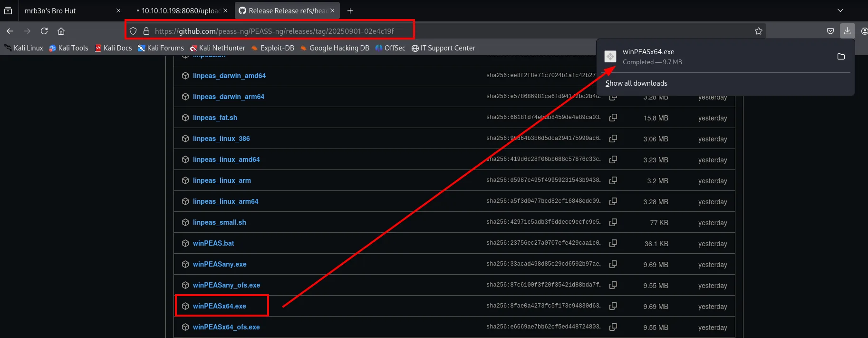Open Firefox view recent browsing icon

tap(8, 10)
